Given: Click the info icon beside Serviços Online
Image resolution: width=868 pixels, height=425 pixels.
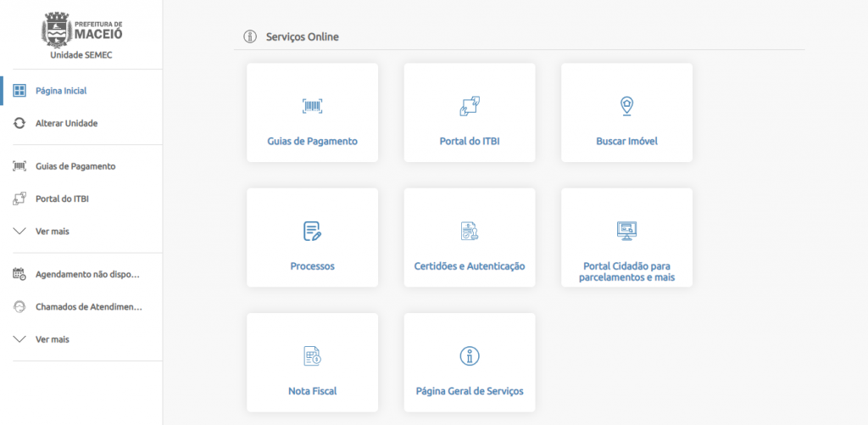Looking at the screenshot, I should 251,37.
